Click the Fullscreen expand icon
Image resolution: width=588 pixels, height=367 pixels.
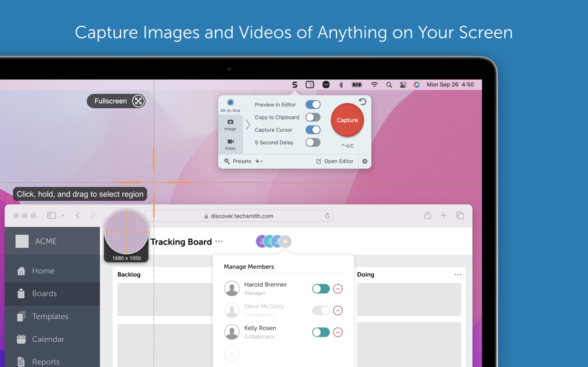tap(138, 101)
